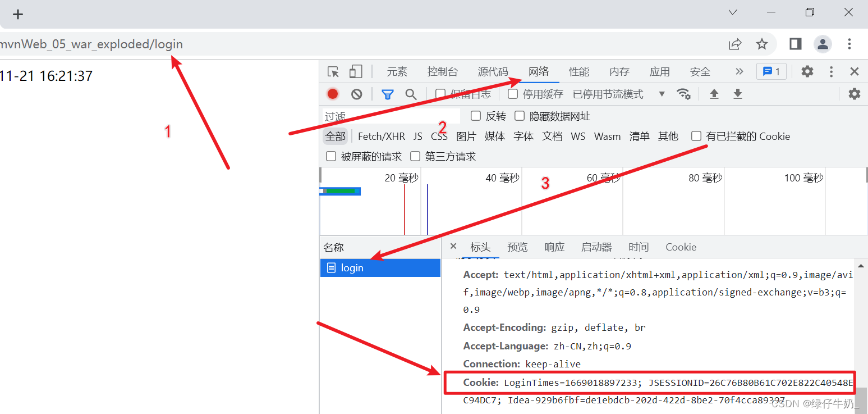Enable 隐藏数据网址 checkbox
The width and height of the screenshot is (868, 414).
[520, 116]
